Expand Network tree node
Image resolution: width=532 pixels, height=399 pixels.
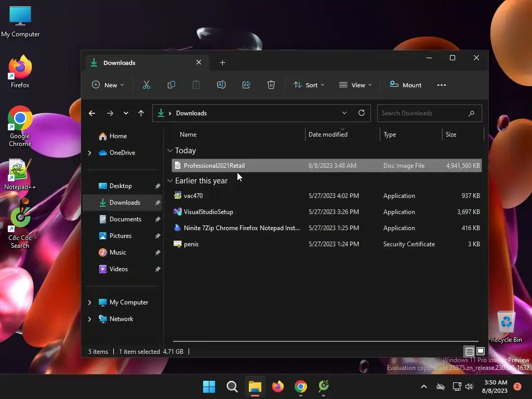[x=89, y=319]
